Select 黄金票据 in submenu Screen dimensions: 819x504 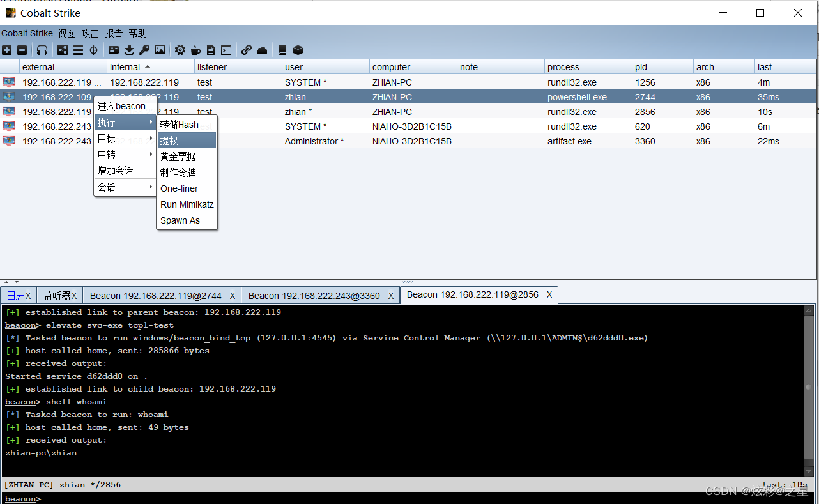187,157
